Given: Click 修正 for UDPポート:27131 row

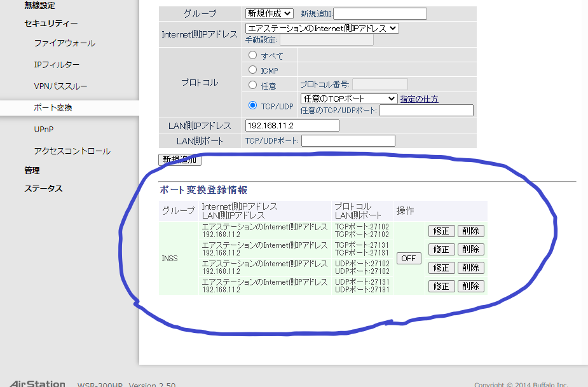Looking at the screenshot, I should (441, 286).
